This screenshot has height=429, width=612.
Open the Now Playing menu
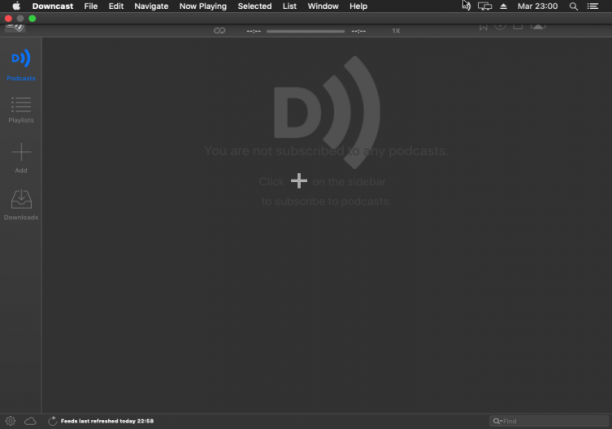[x=203, y=6]
